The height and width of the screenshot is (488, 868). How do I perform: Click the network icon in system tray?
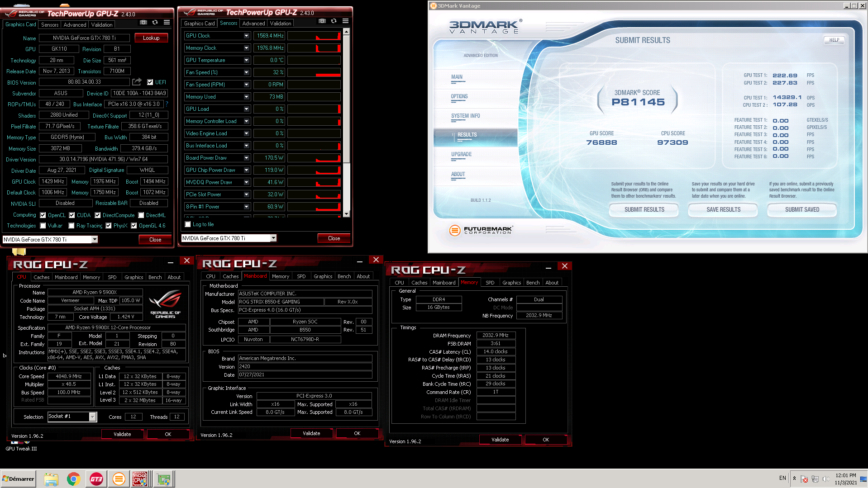click(815, 479)
